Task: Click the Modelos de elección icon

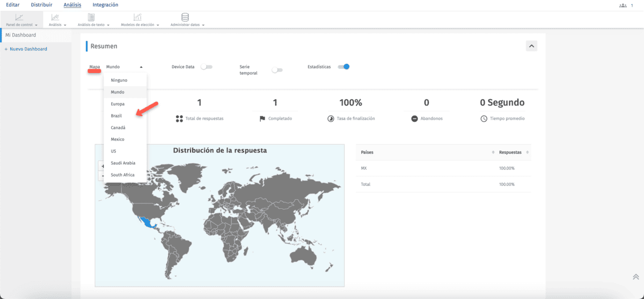Action: [138, 18]
